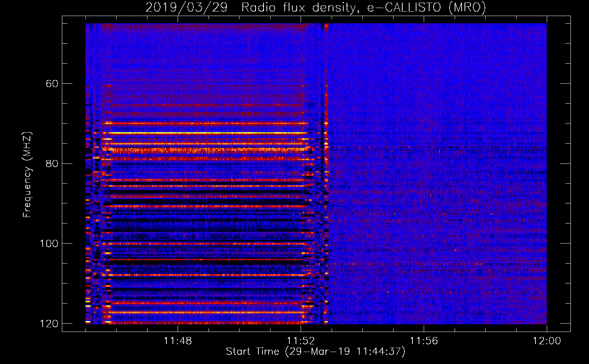This screenshot has width=589, height=364.
Task: Click the 120 MHz frequency tick label
Action: pos(49,324)
